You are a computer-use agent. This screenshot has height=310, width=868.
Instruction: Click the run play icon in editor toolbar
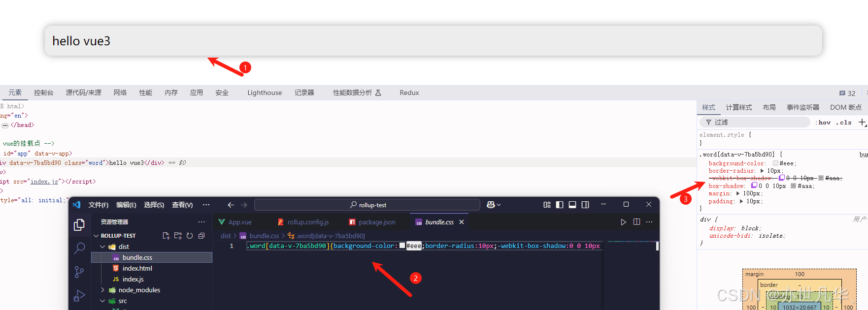click(623, 222)
